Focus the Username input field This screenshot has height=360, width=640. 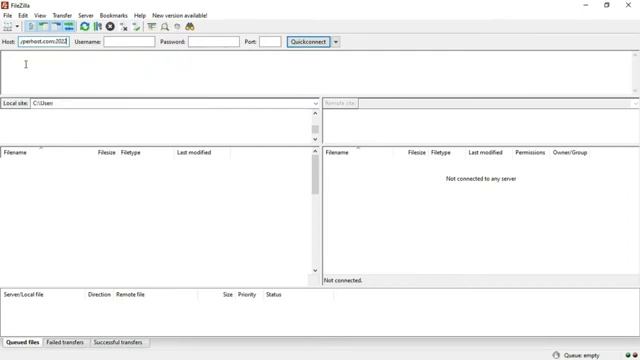[x=129, y=42]
